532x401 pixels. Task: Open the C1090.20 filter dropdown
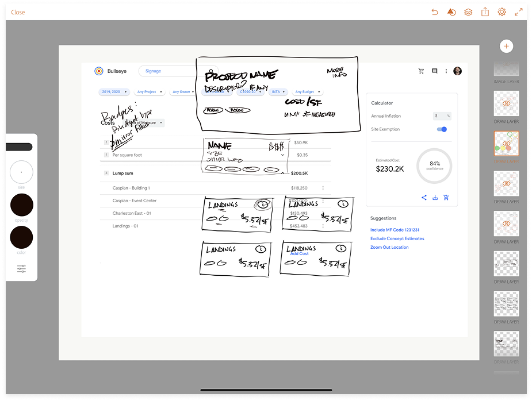(250, 92)
